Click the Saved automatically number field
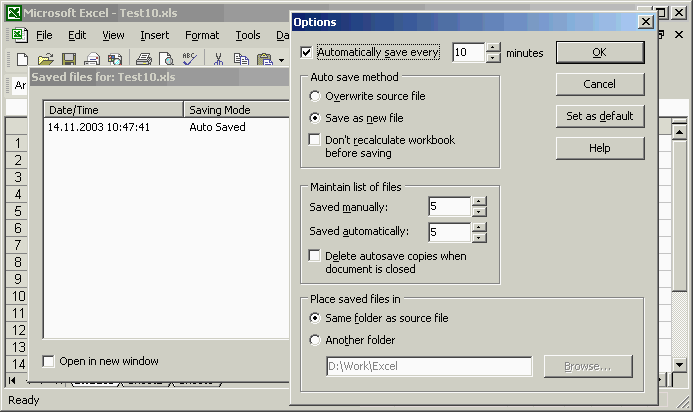Image resolution: width=693 pixels, height=412 pixels. (449, 232)
